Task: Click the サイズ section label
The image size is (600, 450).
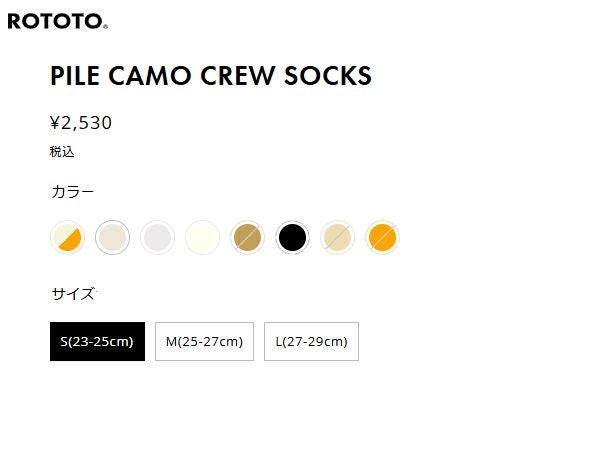Action: (x=72, y=294)
